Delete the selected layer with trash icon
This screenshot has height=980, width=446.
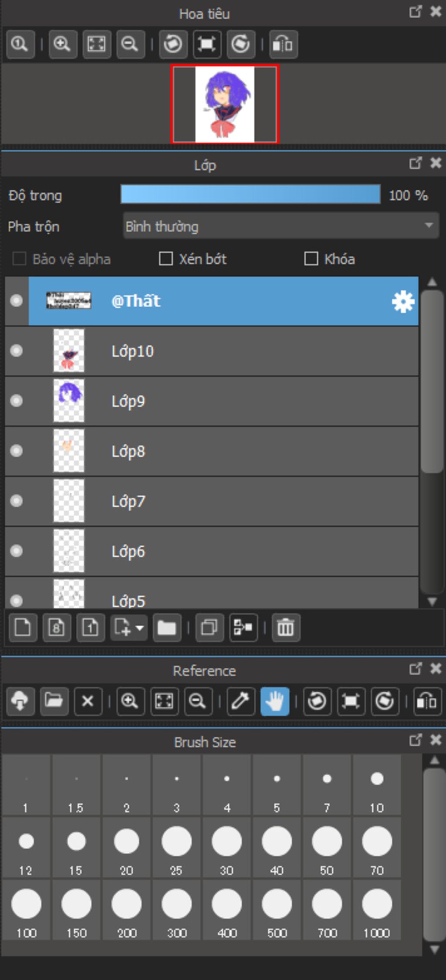pos(286,628)
